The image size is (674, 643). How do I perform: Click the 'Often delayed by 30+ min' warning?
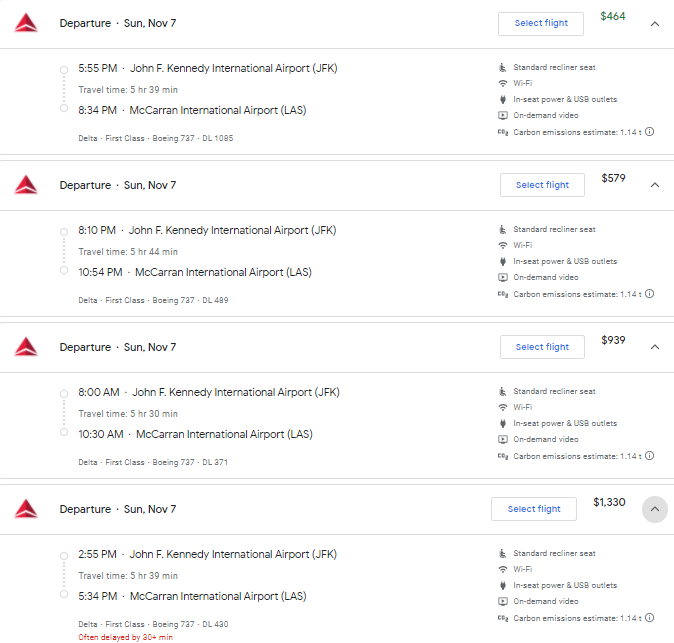(x=126, y=637)
